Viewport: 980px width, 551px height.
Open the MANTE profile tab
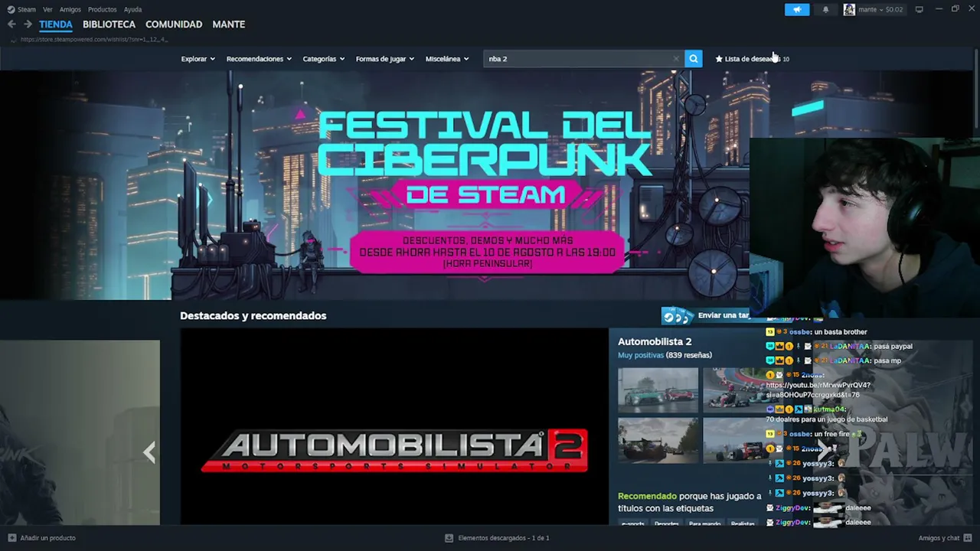click(229, 24)
